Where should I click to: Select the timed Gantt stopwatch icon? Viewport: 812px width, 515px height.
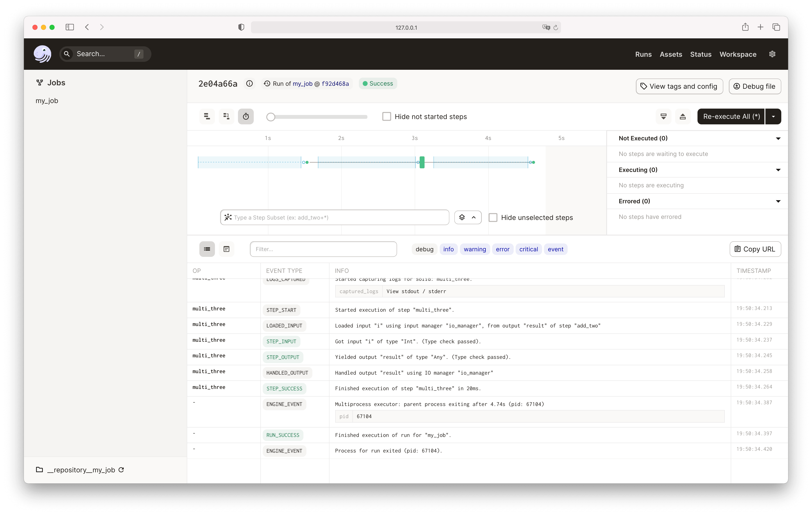pos(246,116)
